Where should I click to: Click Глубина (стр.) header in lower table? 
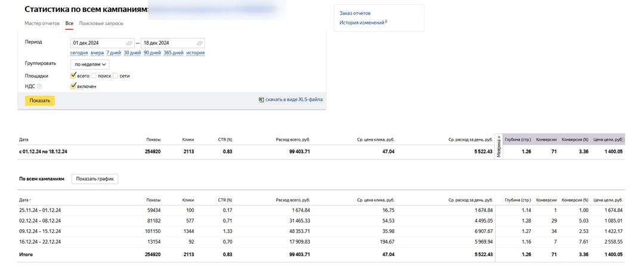(x=518, y=200)
